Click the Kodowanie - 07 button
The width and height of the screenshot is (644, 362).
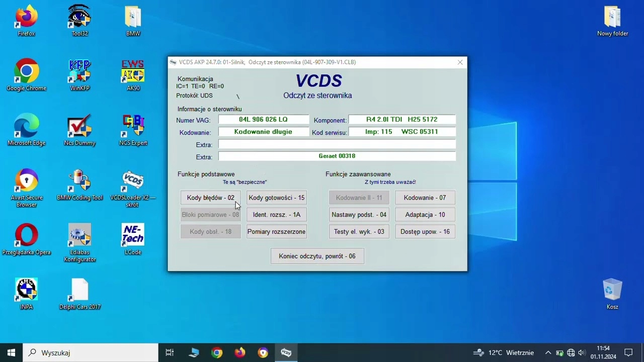425,198
